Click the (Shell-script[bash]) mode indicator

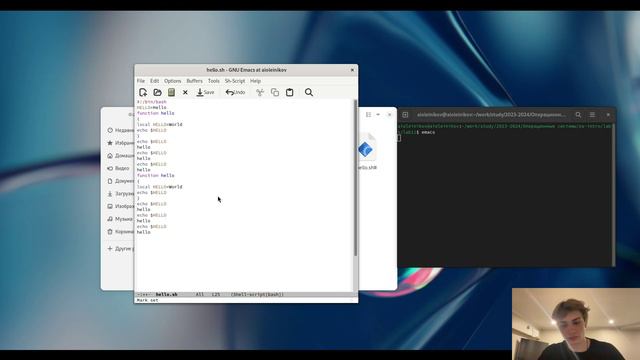click(257, 294)
